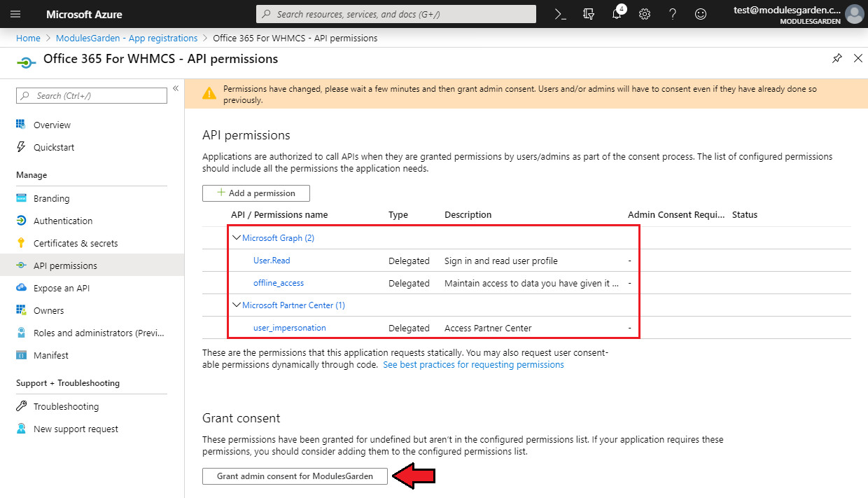This screenshot has height=498, width=868.
Task: Open Authentication settings
Action: (63, 221)
